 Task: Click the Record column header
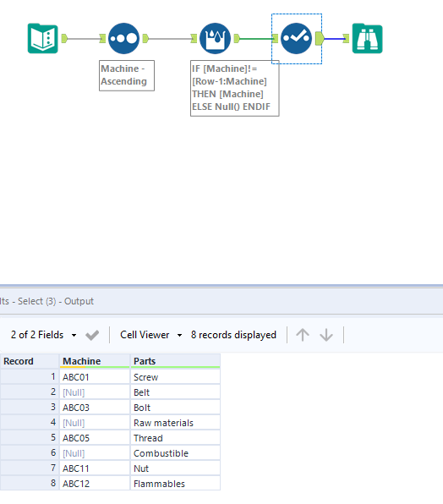pyautogui.click(x=30, y=361)
